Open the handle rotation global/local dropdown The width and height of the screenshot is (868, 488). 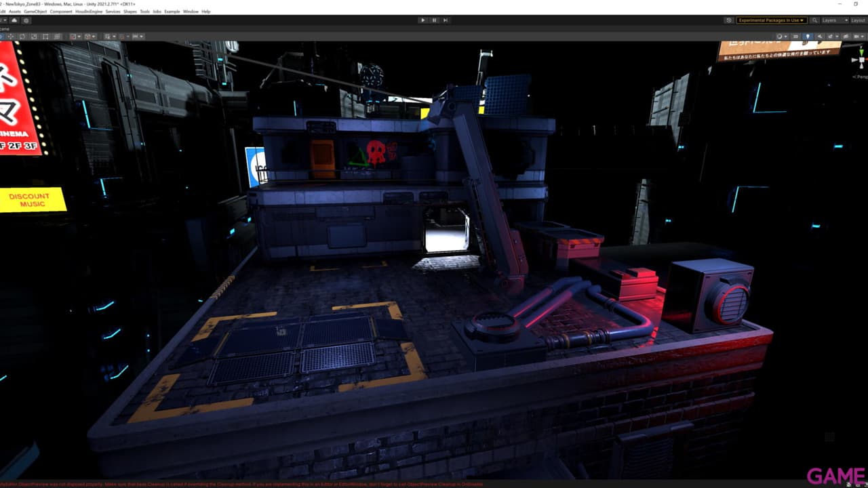(90, 36)
